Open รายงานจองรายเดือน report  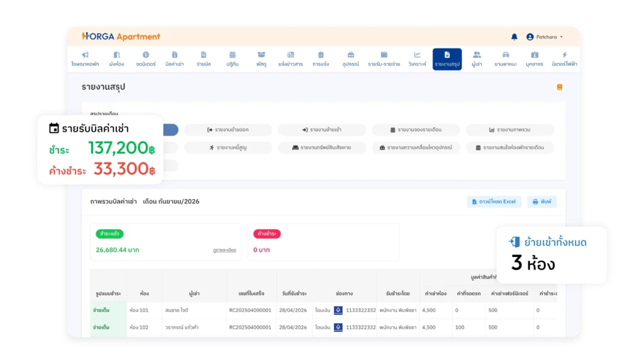(x=416, y=130)
